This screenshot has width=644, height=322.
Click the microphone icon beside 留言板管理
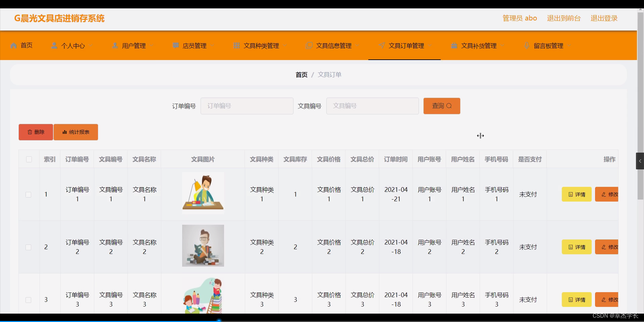527,46
